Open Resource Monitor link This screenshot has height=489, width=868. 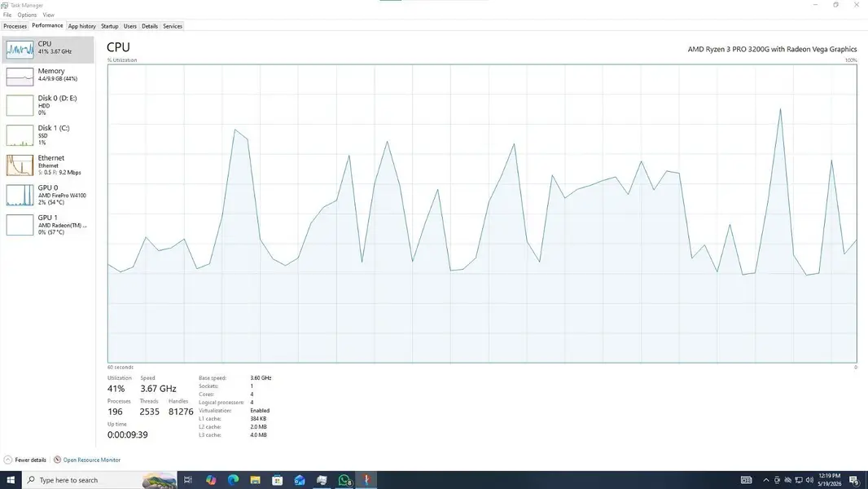coord(91,460)
